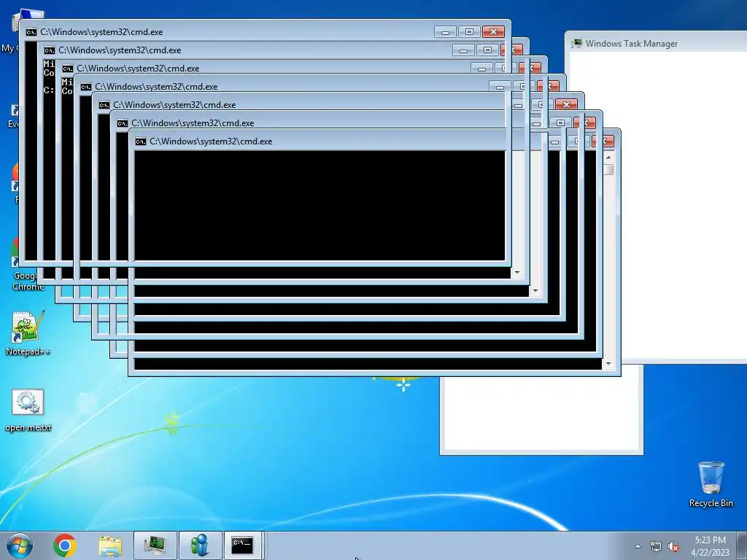
Task: Open system menu icon of topmost cmd window
Action: point(31,32)
